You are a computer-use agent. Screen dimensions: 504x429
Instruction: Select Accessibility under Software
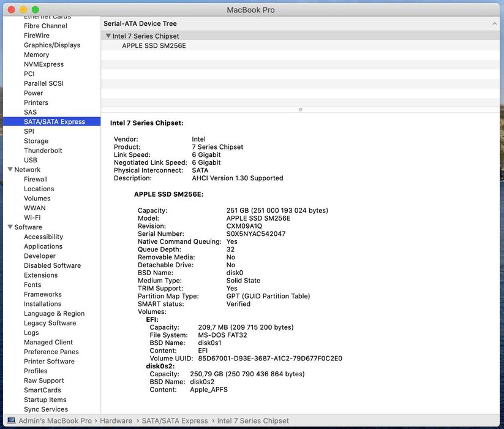tap(43, 237)
